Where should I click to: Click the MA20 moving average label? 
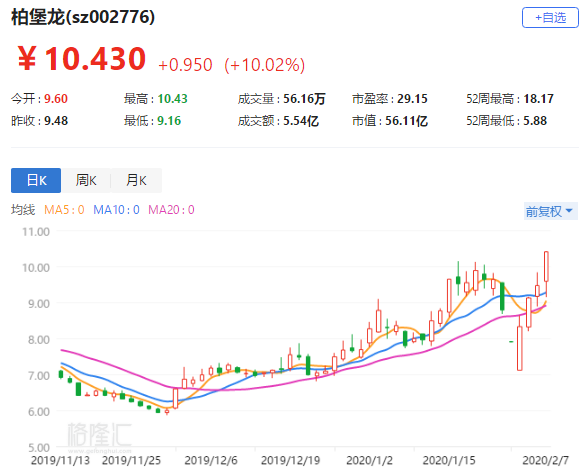[x=171, y=210]
